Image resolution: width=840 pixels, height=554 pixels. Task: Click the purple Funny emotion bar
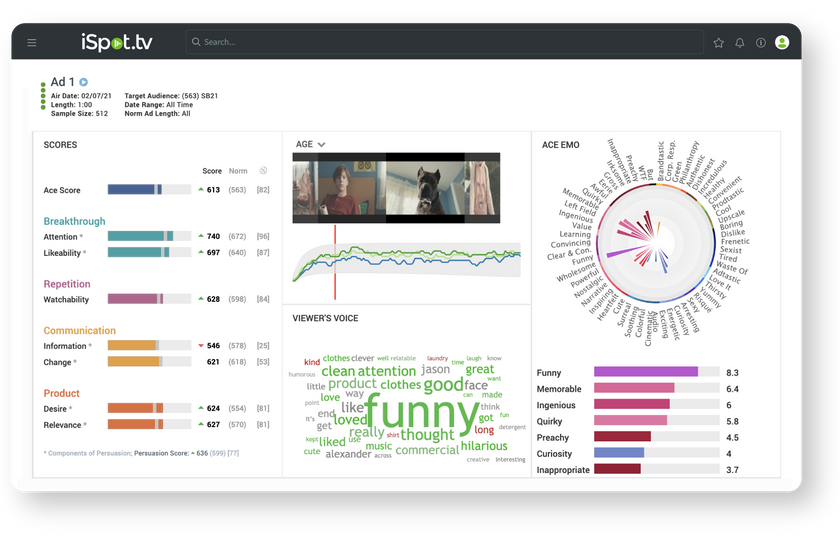[646, 372]
